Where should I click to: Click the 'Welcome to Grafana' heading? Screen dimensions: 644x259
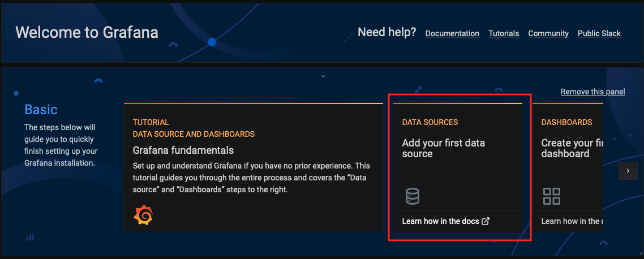(87, 32)
